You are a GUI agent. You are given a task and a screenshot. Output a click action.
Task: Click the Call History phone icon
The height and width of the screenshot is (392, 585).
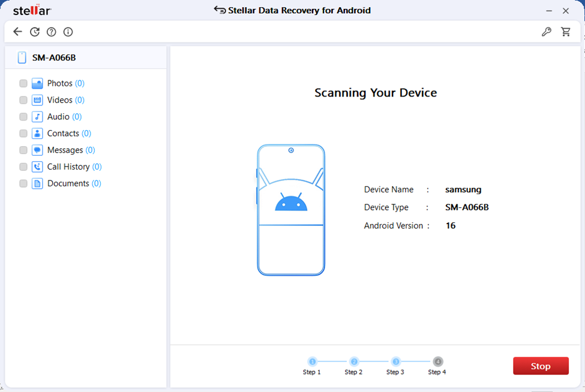37,167
